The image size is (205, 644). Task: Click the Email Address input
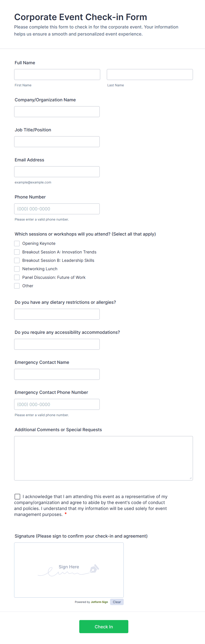tap(57, 172)
